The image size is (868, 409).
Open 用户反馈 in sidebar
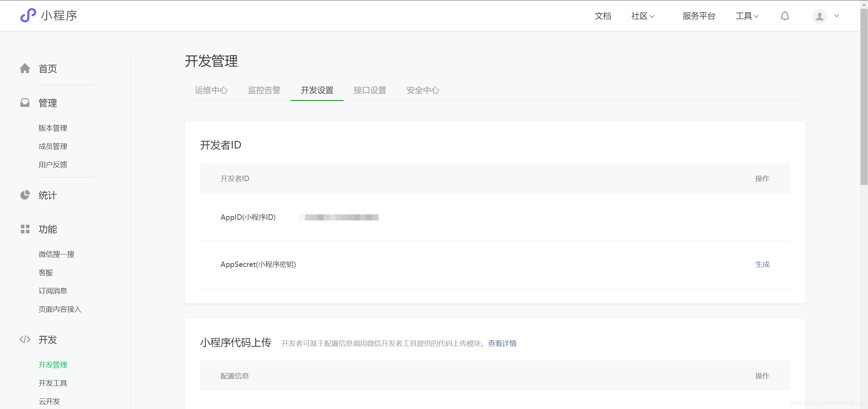click(53, 164)
